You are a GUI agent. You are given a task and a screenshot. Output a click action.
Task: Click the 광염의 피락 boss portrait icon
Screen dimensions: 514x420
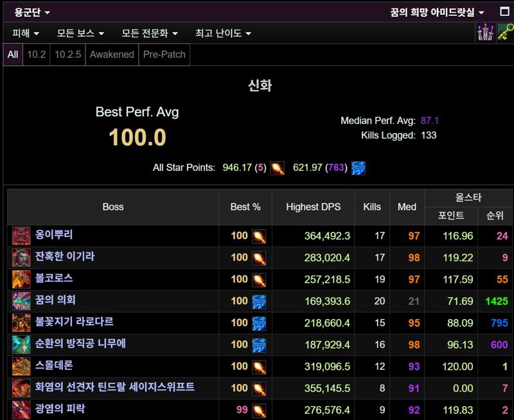click(x=21, y=410)
